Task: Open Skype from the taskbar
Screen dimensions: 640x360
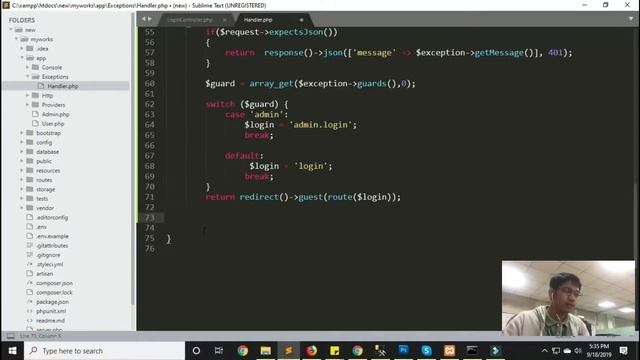Action: coord(427,351)
